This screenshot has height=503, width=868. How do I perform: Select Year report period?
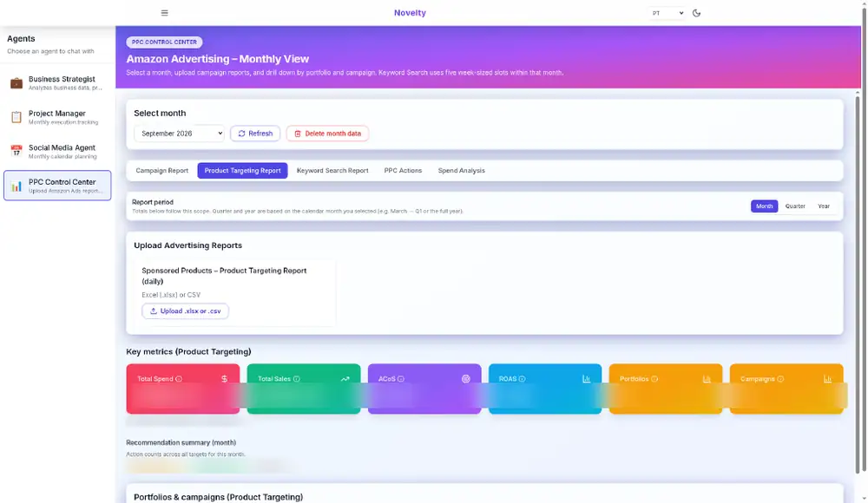(824, 206)
